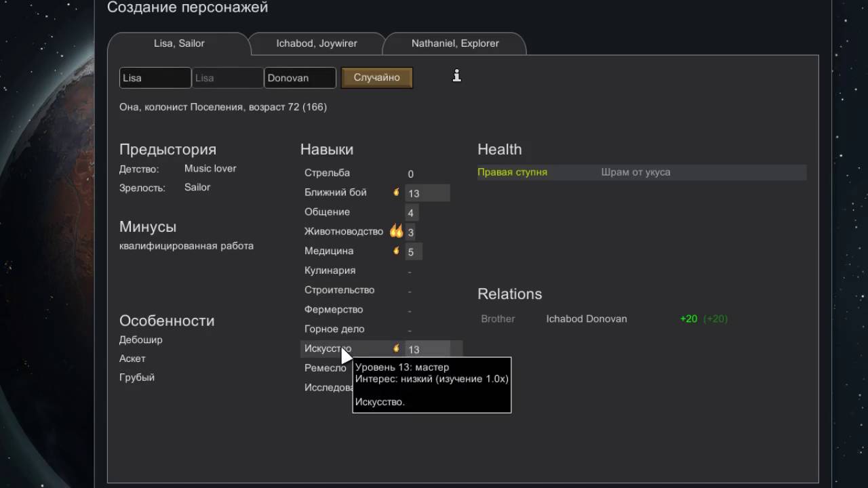Click the Ремесло skill label

[x=325, y=368]
